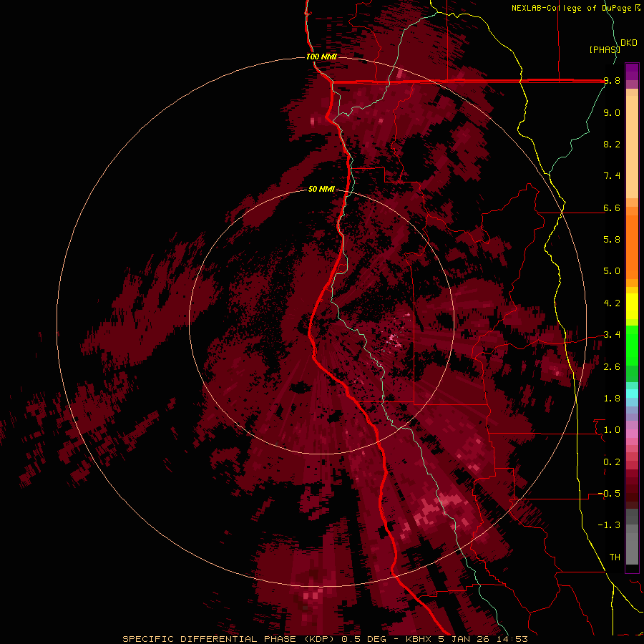Click the 2.6 legend value
Screen dimensions: 644x644
(612, 367)
